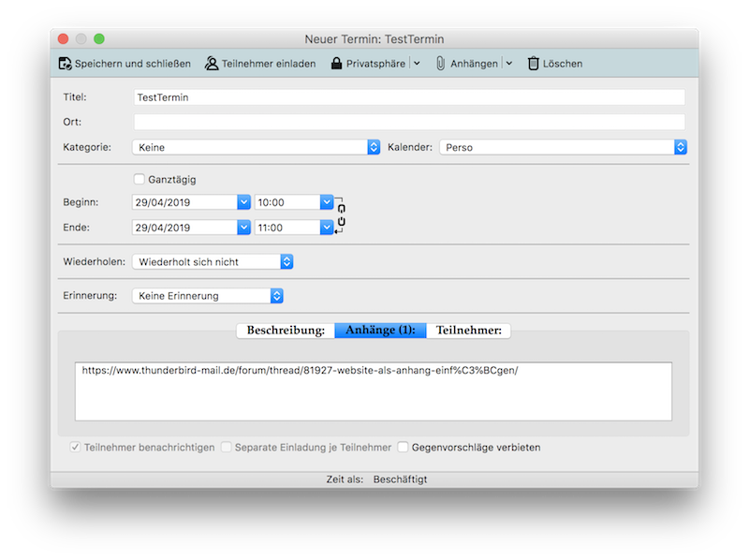749x560 pixels.
Task: Click the Titel field containing TestTermin
Action: tap(409, 97)
